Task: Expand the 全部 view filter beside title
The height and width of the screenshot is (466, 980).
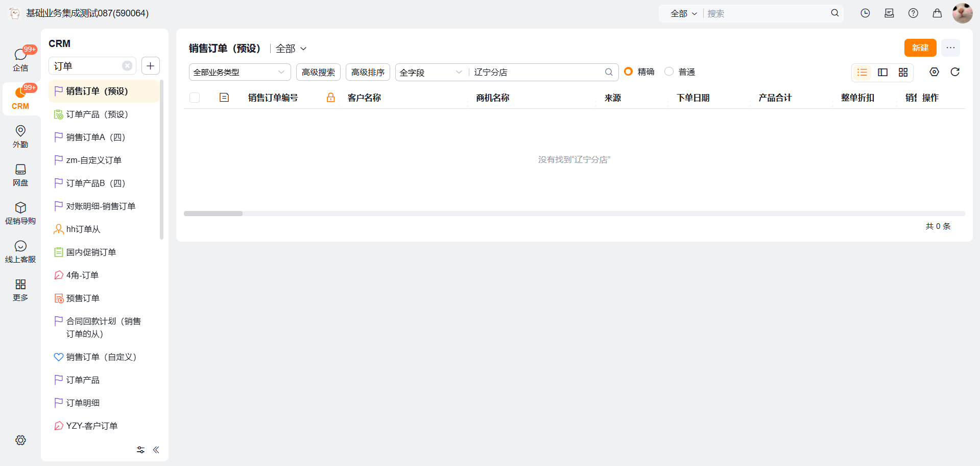Action: [x=291, y=49]
